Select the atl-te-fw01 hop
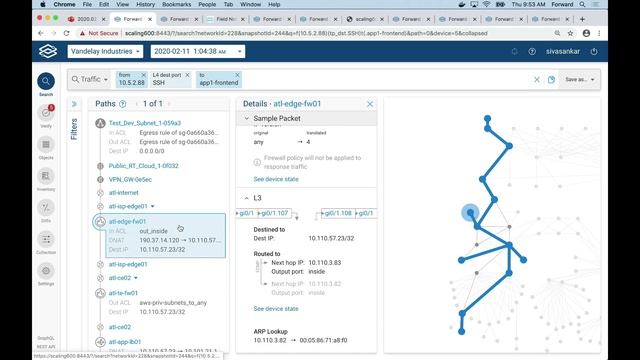The height and width of the screenshot is (360, 640). [x=123, y=293]
